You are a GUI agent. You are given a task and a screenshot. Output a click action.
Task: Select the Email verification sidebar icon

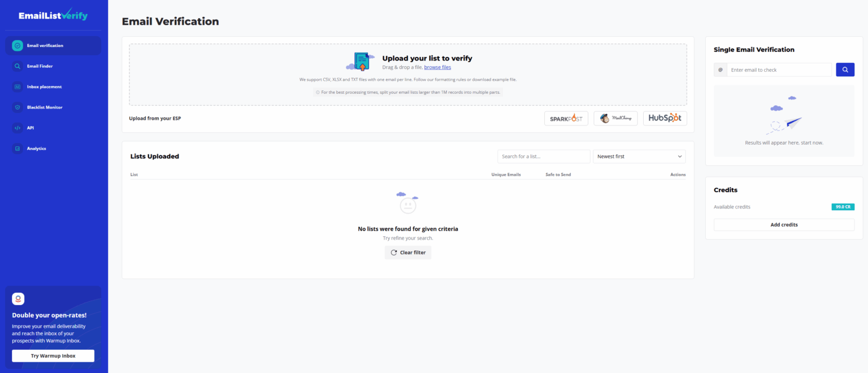coord(16,45)
